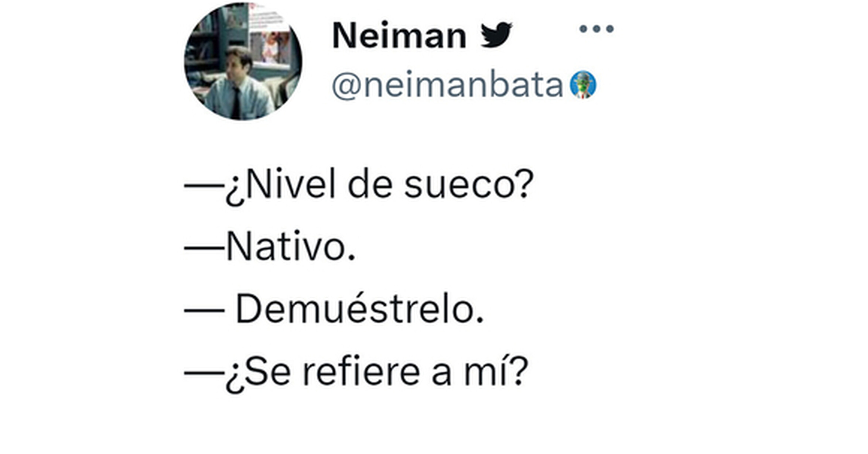Click the word "refiere" in the last line
Screen dimensions: 868x454
coord(361,372)
